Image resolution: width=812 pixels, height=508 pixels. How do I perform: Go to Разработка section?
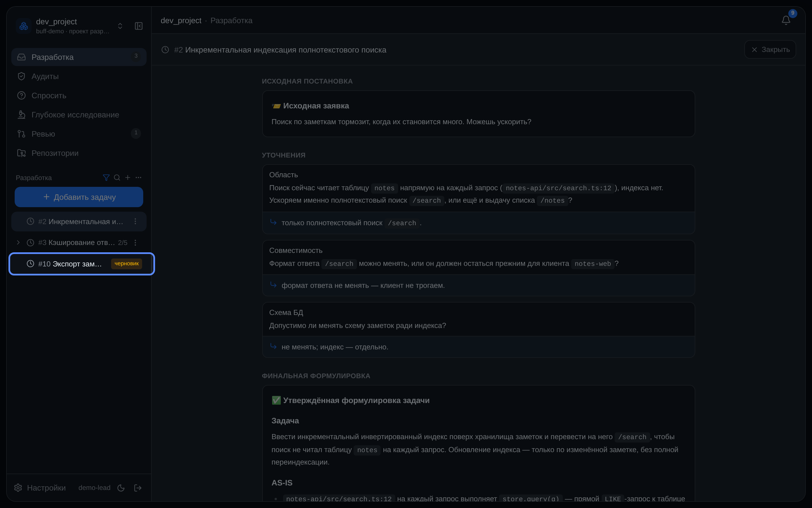[x=79, y=57]
